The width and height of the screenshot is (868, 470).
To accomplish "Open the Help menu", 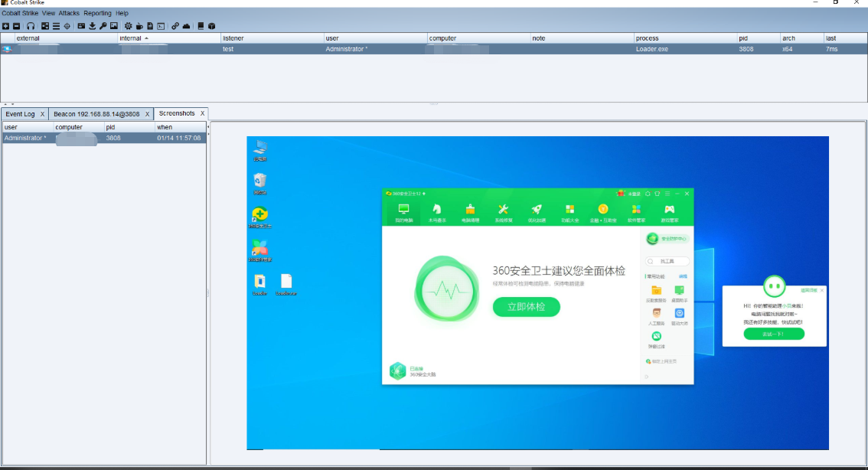I will pos(122,13).
